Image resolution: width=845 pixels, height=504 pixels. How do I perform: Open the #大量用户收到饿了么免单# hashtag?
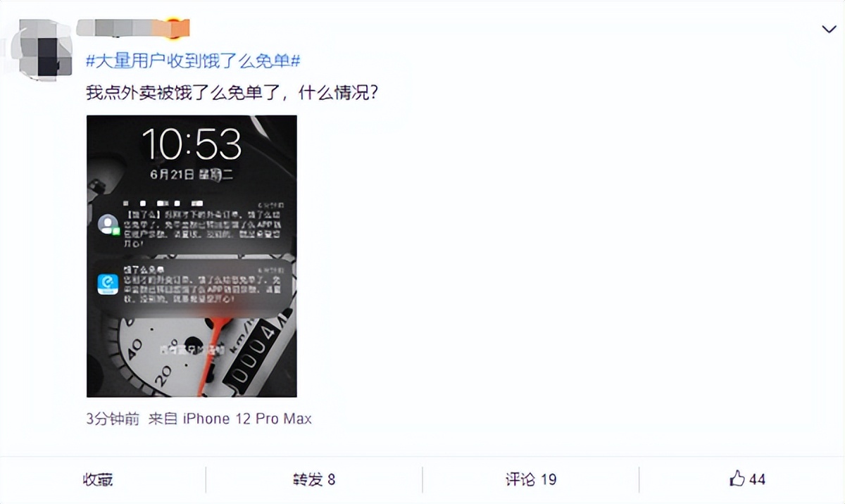pos(193,61)
